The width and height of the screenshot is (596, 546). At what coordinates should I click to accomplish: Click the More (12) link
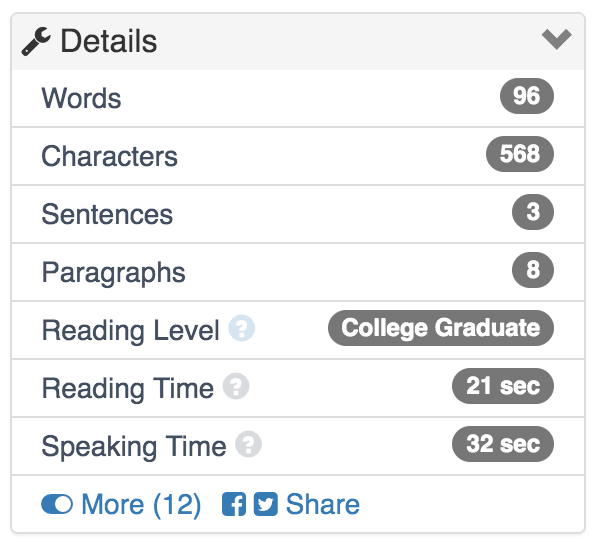tap(141, 505)
